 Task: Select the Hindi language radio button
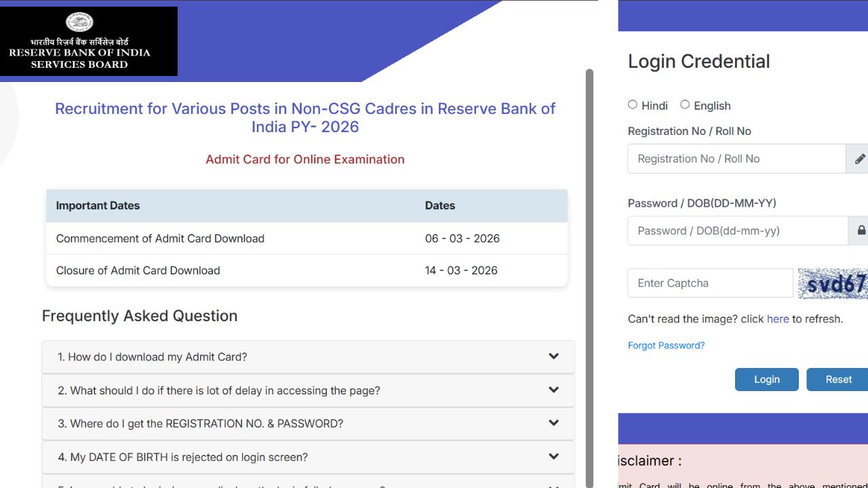click(633, 104)
